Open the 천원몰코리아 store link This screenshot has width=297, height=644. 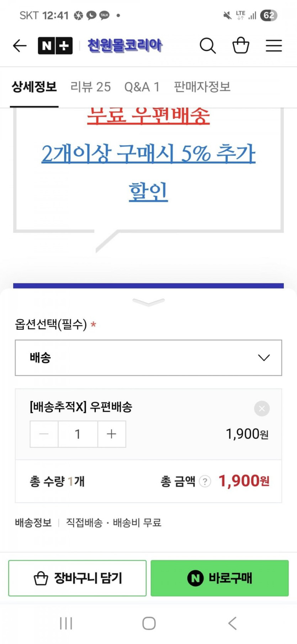(125, 46)
